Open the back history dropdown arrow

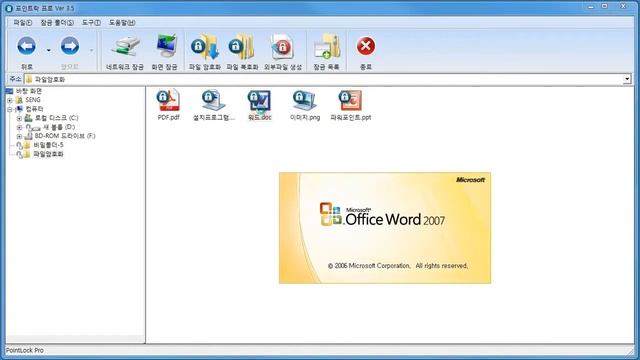point(49,50)
